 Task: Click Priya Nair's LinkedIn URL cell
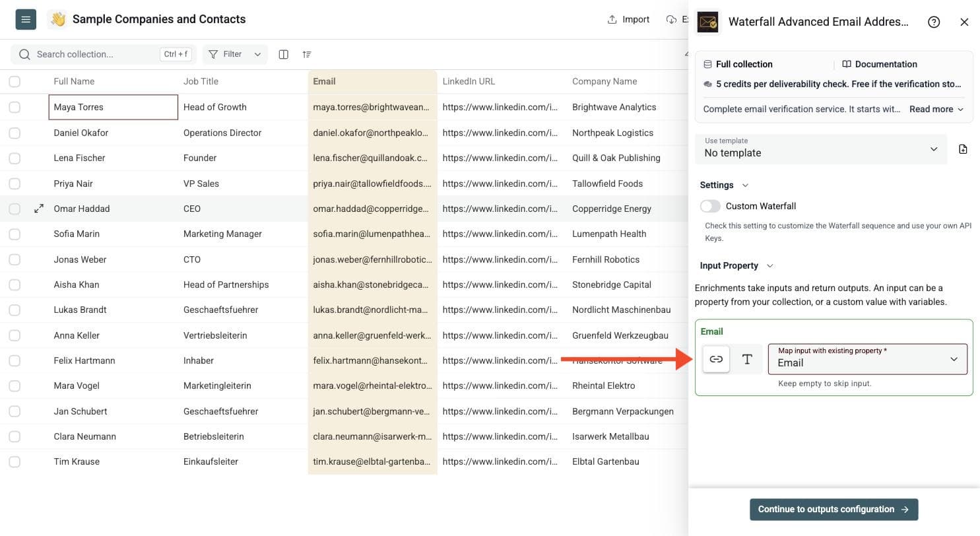pyautogui.click(x=502, y=184)
